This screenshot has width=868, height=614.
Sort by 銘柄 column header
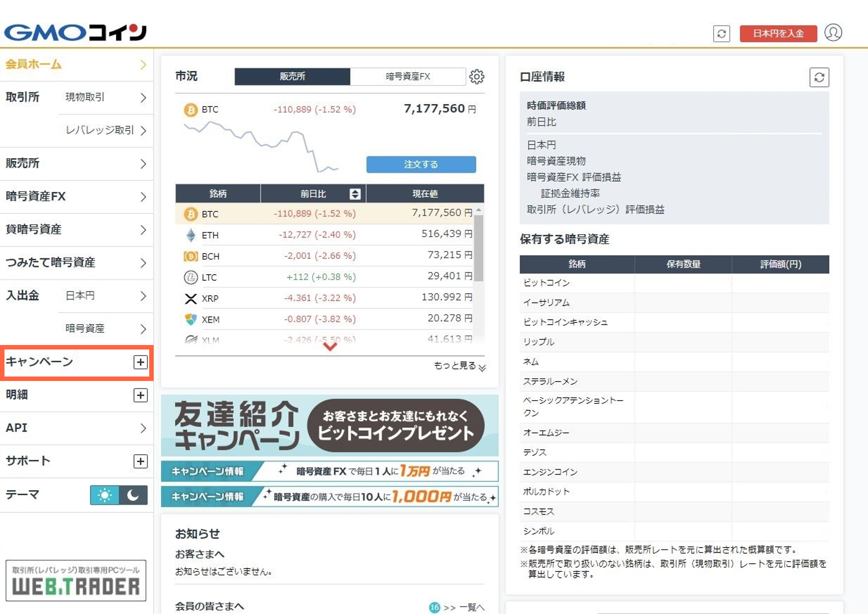218,194
